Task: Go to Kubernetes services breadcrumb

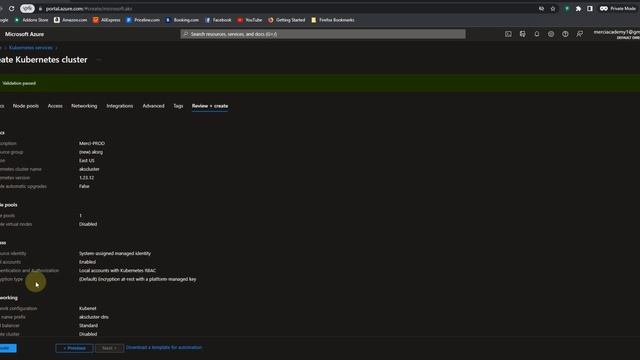Action: pyautogui.click(x=31, y=48)
